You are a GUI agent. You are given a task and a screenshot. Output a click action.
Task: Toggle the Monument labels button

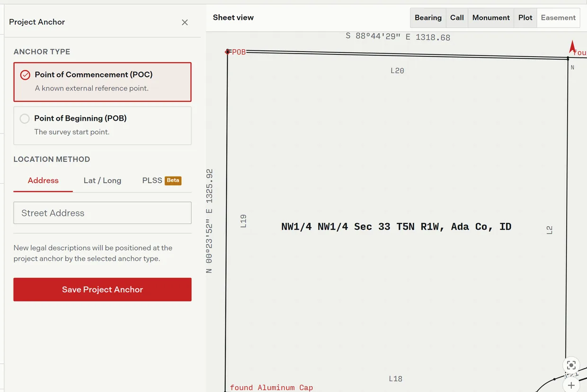pos(491,18)
